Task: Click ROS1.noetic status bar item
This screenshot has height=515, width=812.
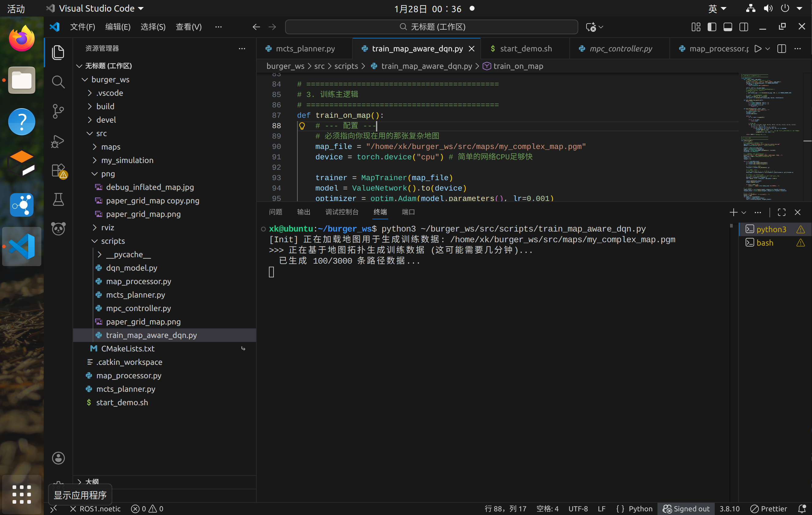Action: [95, 508]
